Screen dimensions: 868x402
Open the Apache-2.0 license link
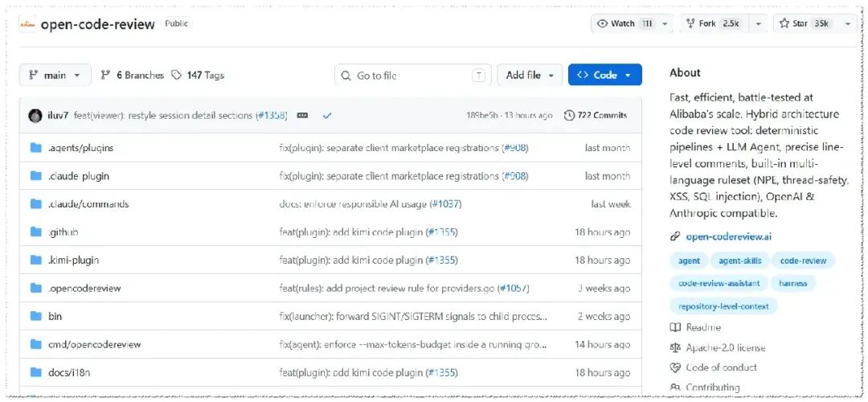[725, 348]
